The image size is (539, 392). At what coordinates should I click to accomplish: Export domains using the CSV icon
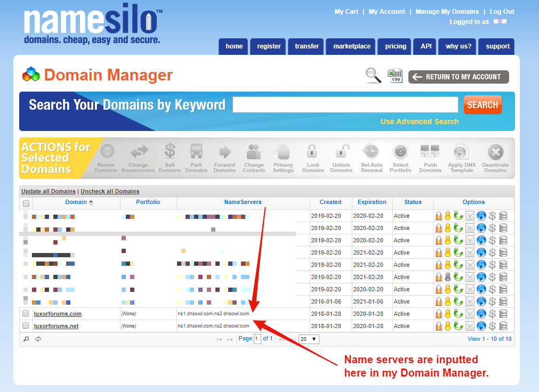pos(395,76)
